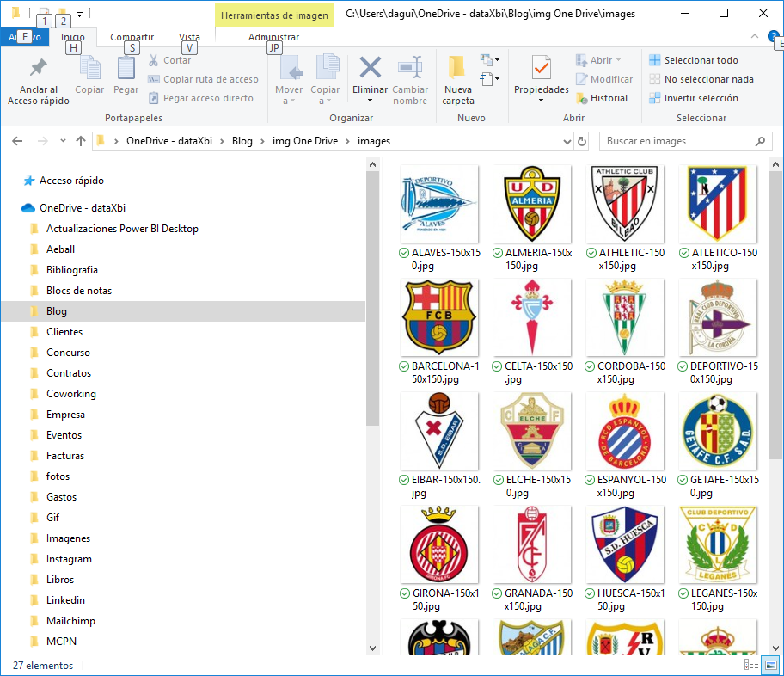Screen dimensions: 784x676
Task: Refresh the folder with the refresh icon
Action: click(581, 142)
